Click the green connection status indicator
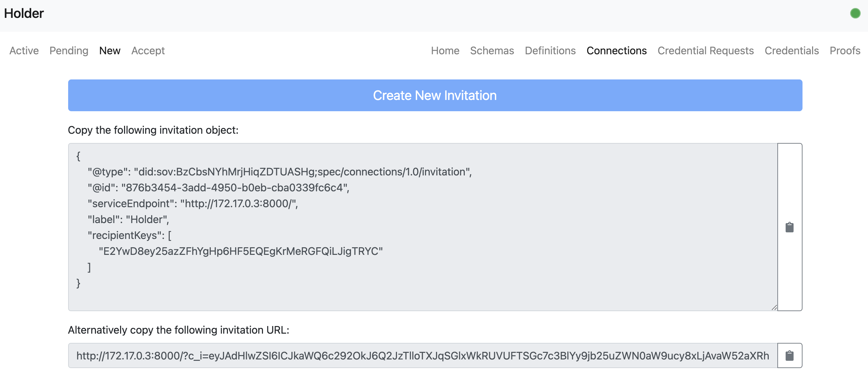 click(x=855, y=14)
